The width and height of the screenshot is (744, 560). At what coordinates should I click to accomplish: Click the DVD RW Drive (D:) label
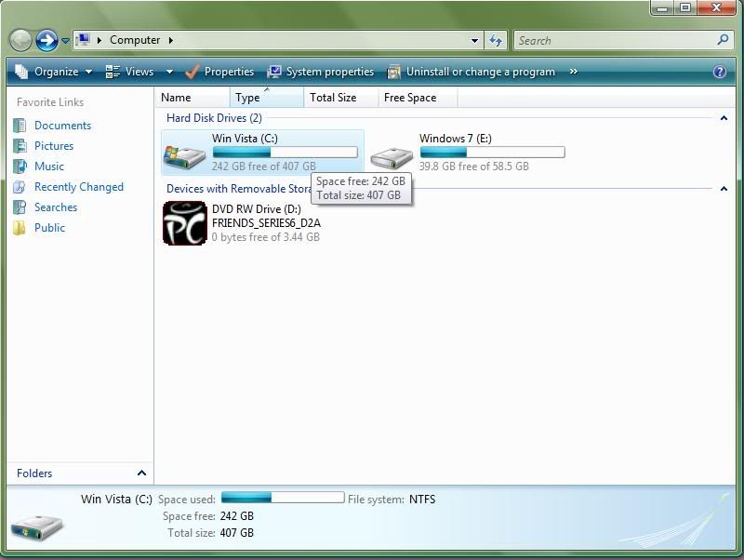coord(257,209)
